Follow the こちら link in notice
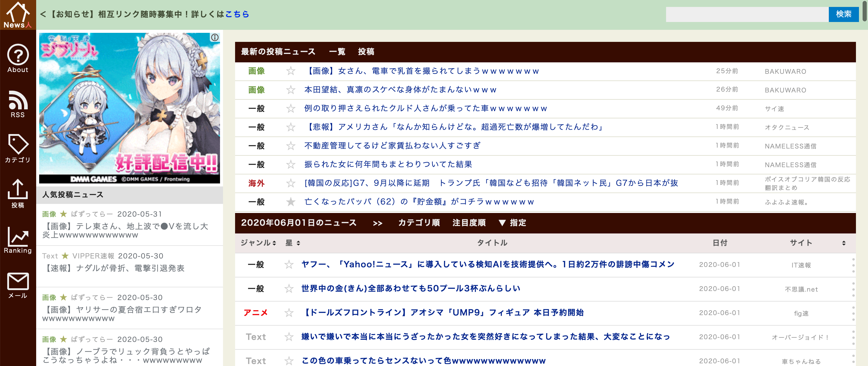This screenshot has width=868, height=366. pyautogui.click(x=237, y=14)
